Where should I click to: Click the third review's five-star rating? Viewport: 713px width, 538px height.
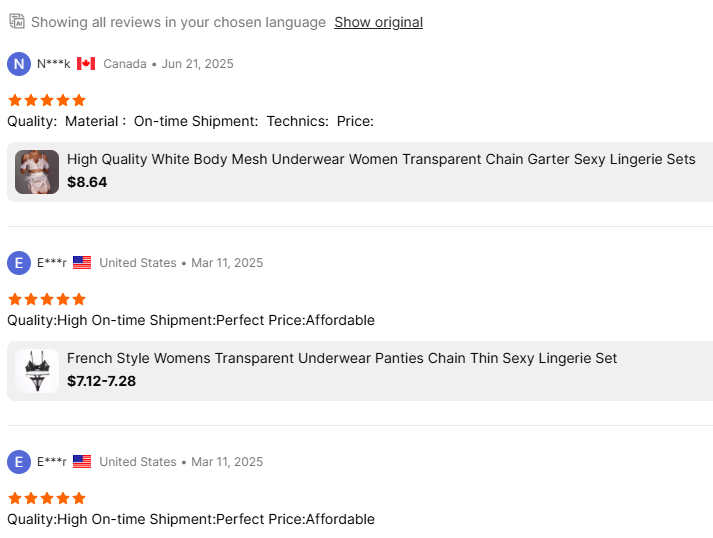tap(47, 498)
